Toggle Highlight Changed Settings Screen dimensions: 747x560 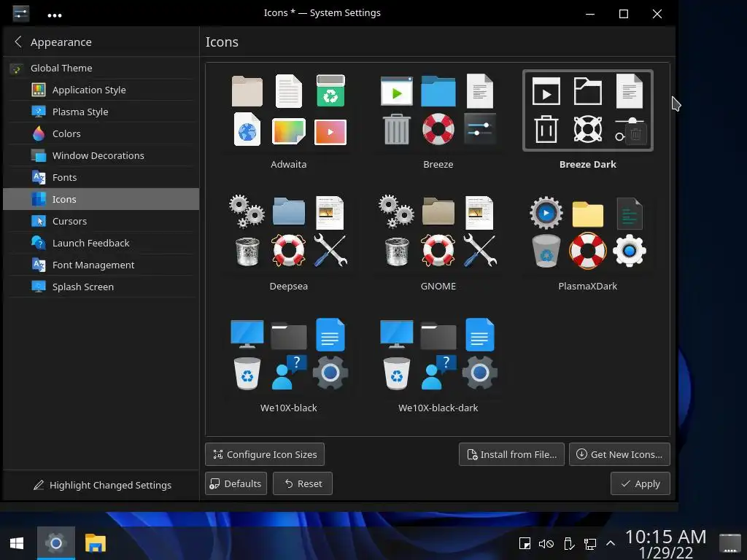point(102,485)
